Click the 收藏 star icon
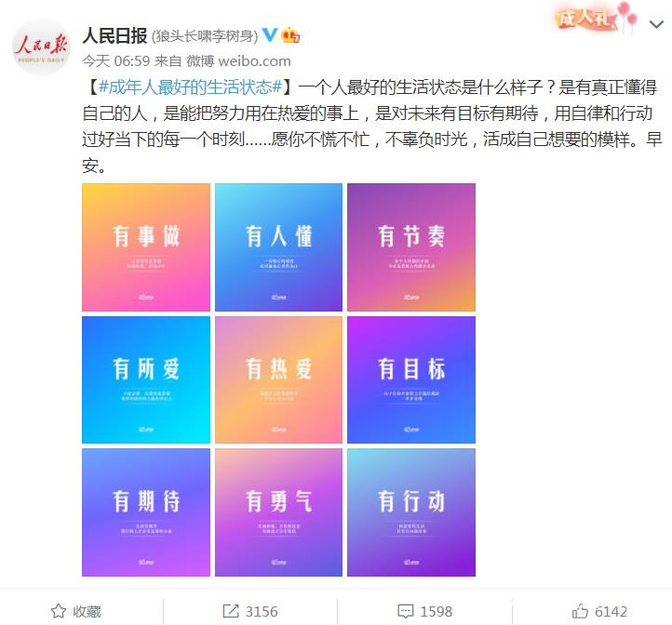 (x=59, y=611)
